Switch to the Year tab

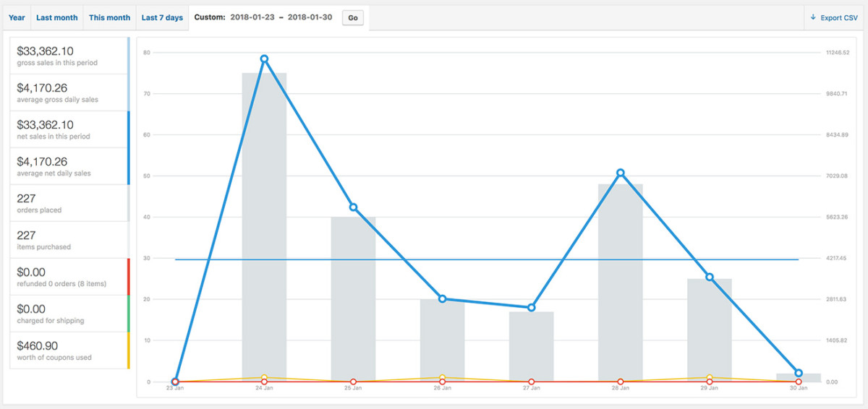(17, 18)
